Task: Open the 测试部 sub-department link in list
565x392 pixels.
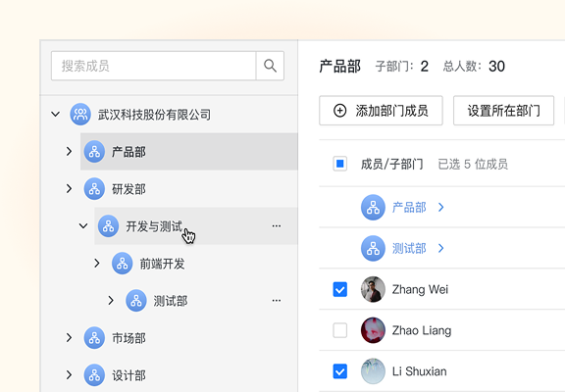Action: pyautogui.click(x=409, y=248)
